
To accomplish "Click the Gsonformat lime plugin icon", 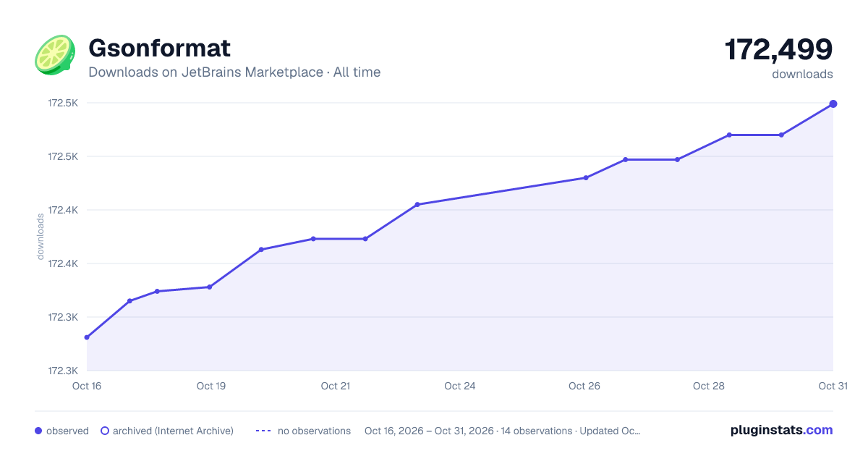I will [55, 55].
